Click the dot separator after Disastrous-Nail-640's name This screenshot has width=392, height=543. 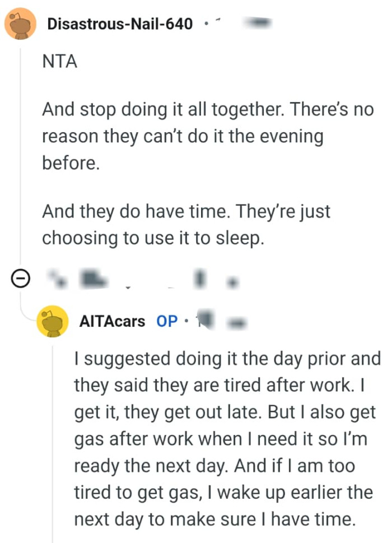click(x=206, y=24)
